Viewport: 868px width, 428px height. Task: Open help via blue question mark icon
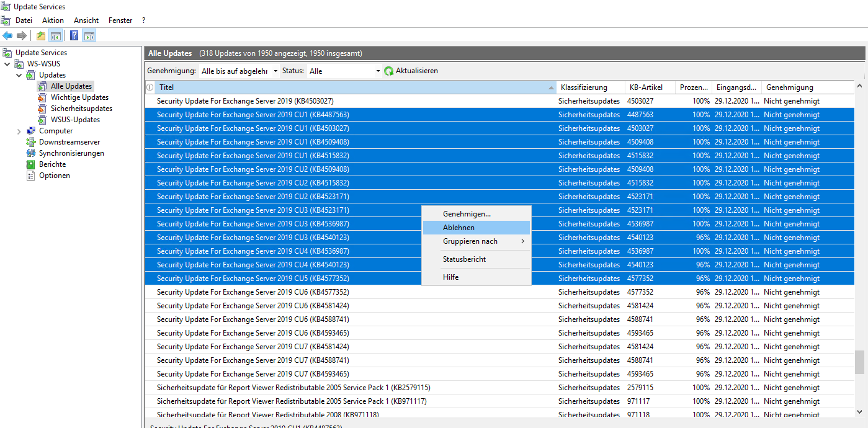tap(74, 35)
